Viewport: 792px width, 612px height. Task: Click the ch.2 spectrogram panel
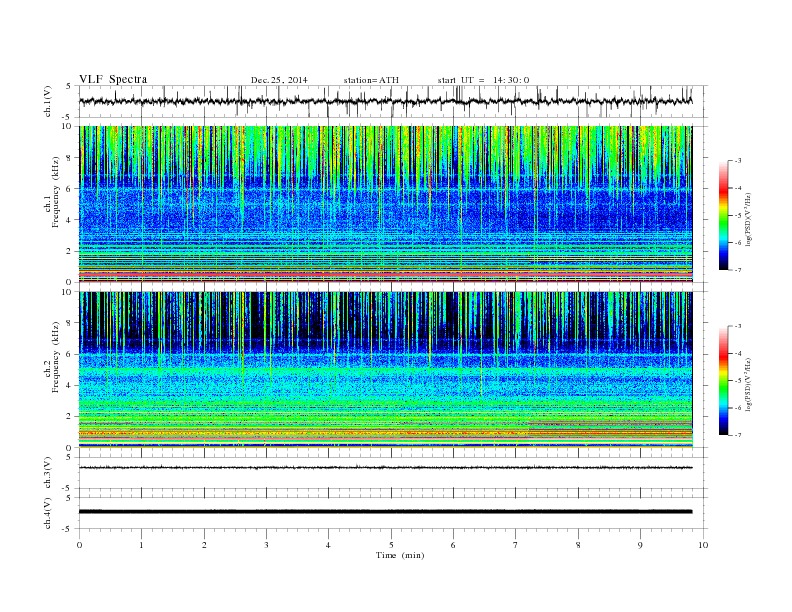coord(385,369)
